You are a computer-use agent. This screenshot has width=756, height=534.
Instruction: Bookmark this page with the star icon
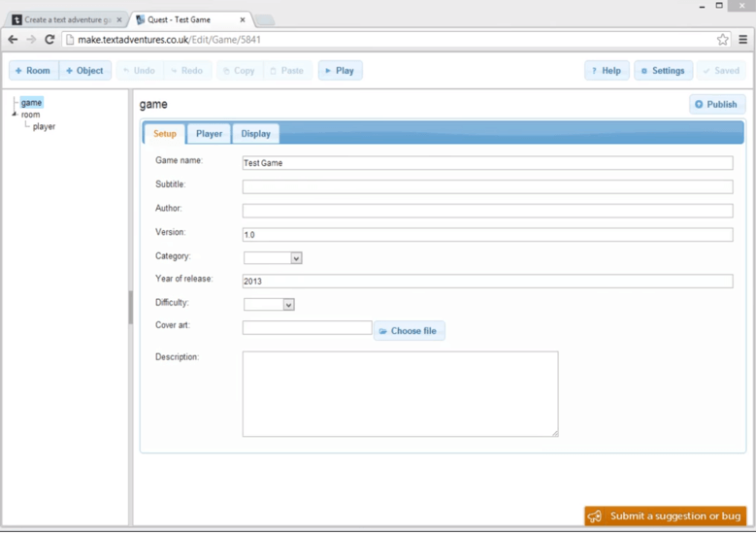722,40
